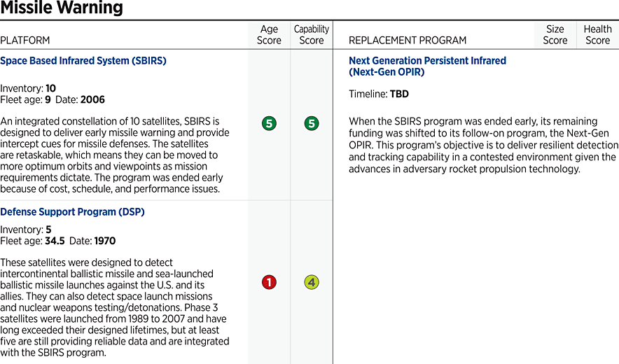Open the Space Based Infrared System (SBIRS) heading
The image size is (619, 364).
[x=83, y=61]
